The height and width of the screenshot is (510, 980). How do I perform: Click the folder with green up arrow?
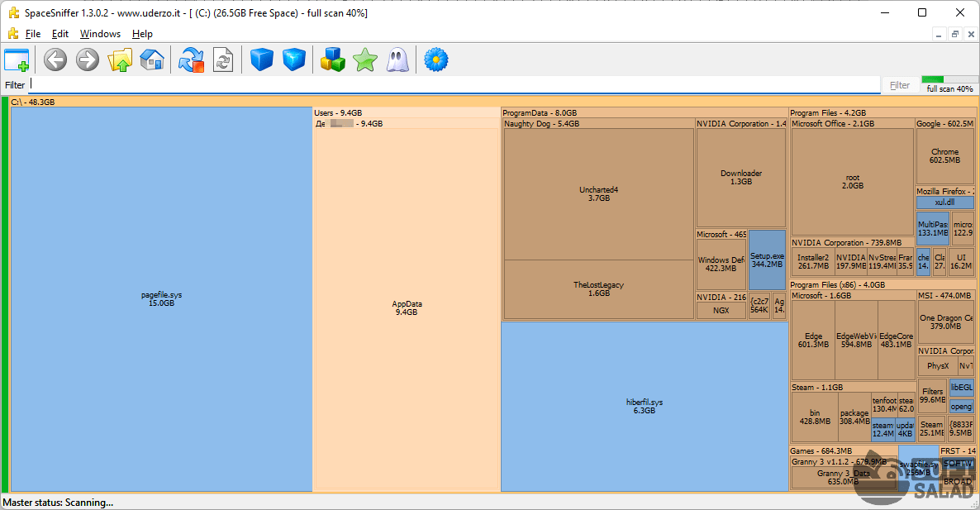click(x=120, y=60)
